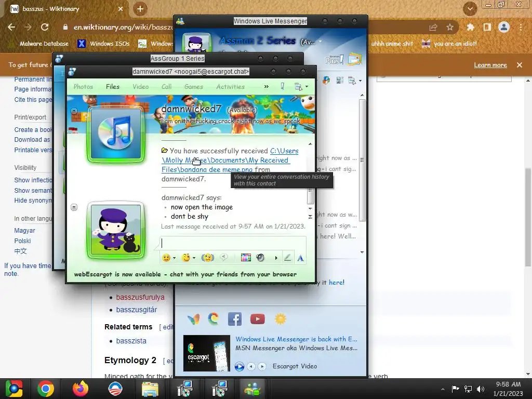Open the colorful background picker grid
Screen dimensions: 532x399
(246, 258)
